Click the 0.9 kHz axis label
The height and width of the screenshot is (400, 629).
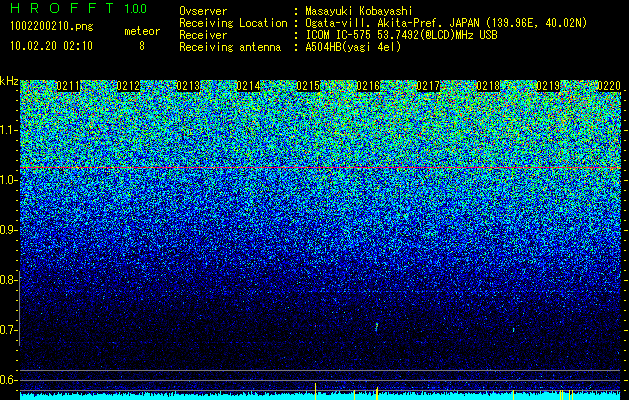point(7,230)
